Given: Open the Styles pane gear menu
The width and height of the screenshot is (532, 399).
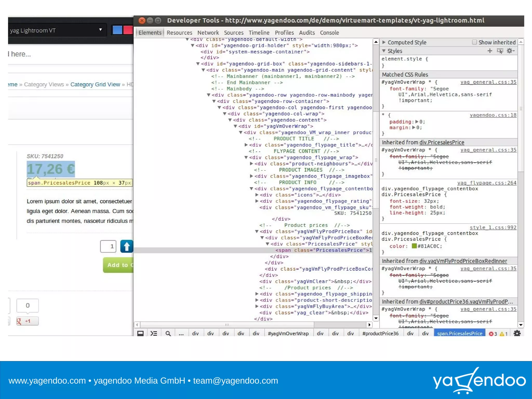Looking at the screenshot, I should (510, 51).
